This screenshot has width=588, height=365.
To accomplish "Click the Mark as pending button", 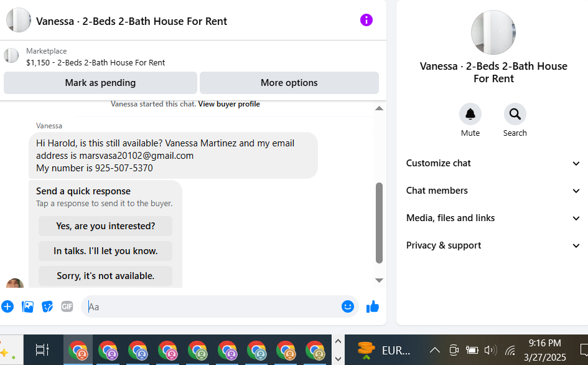I will (x=100, y=83).
